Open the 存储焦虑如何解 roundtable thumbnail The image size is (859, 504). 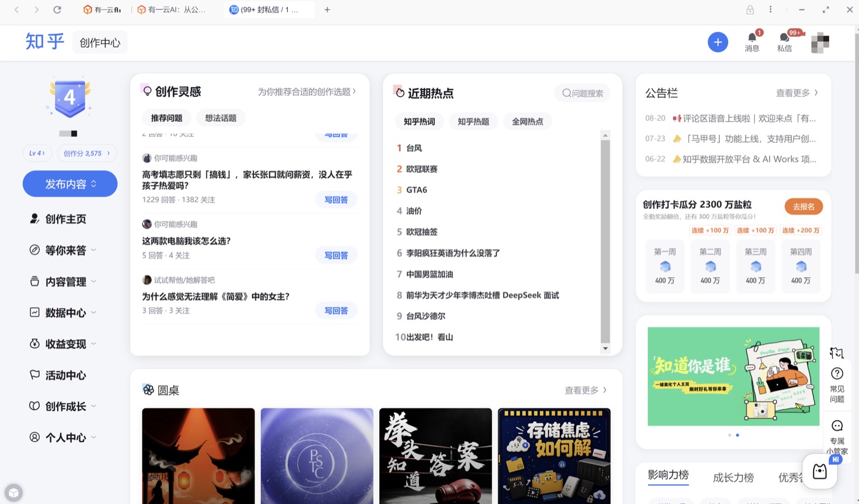point(554,456)
